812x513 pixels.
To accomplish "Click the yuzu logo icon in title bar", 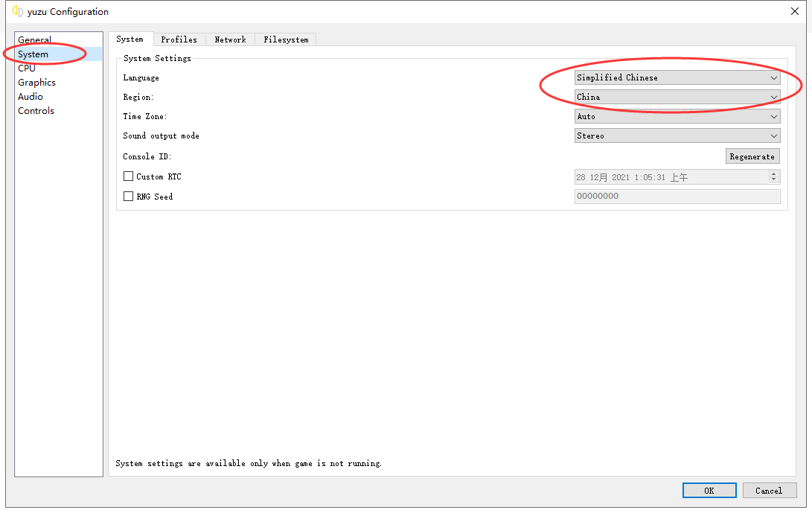I will tap(18, 11).
